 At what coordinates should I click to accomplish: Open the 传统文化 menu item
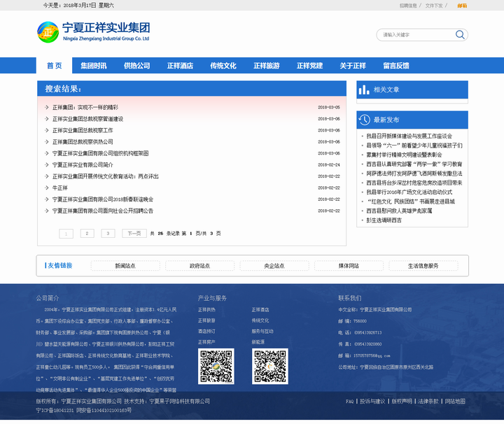(x=223, y=66)
